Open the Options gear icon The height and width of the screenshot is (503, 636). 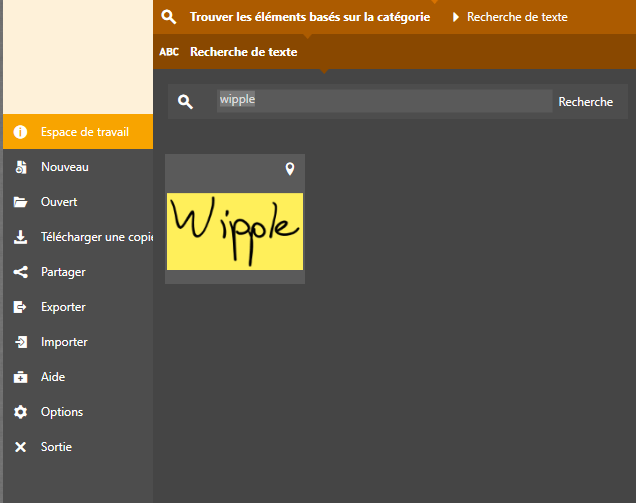(20, 412)
